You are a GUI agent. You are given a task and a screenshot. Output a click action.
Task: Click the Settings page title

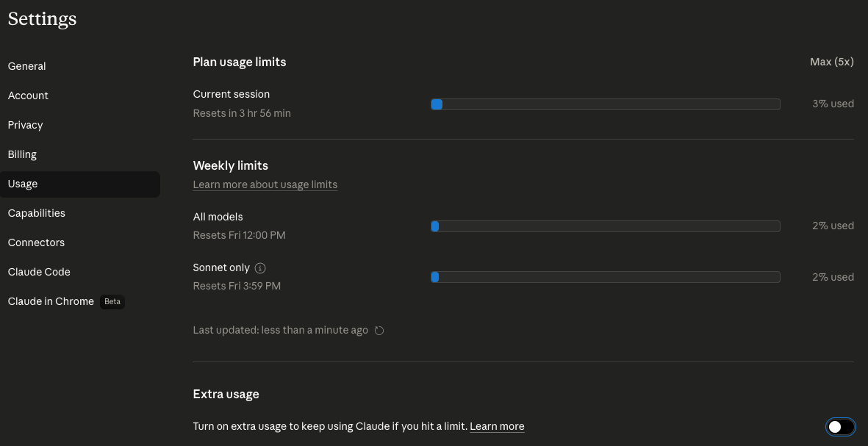[x=42, y=18]
